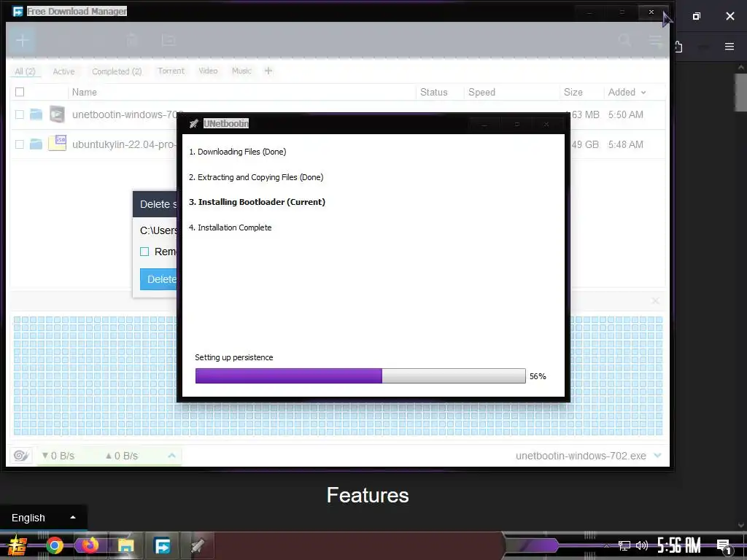Click the 5:50 AM added time cell

(x=625, y=114)
